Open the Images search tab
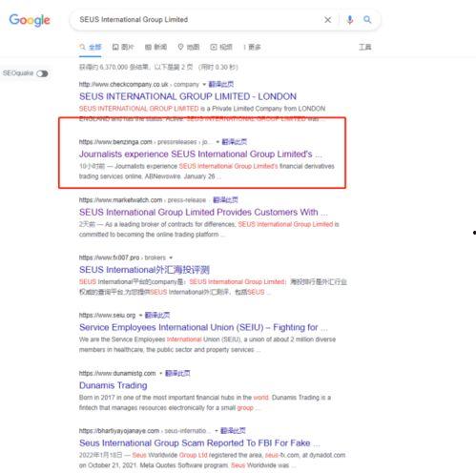 click(x=123, y=47)
